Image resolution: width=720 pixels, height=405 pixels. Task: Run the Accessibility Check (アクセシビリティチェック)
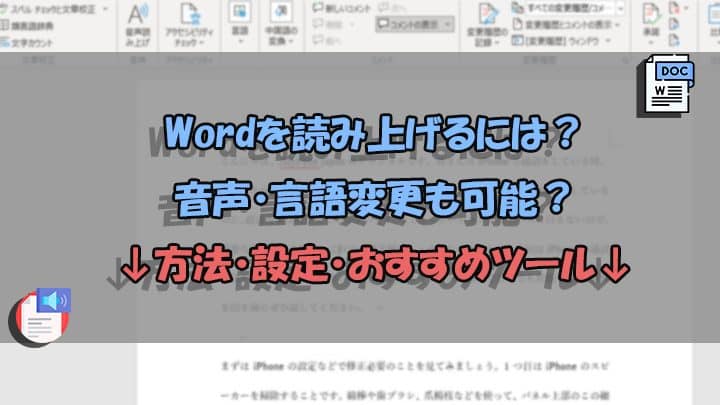click(190, 24)
